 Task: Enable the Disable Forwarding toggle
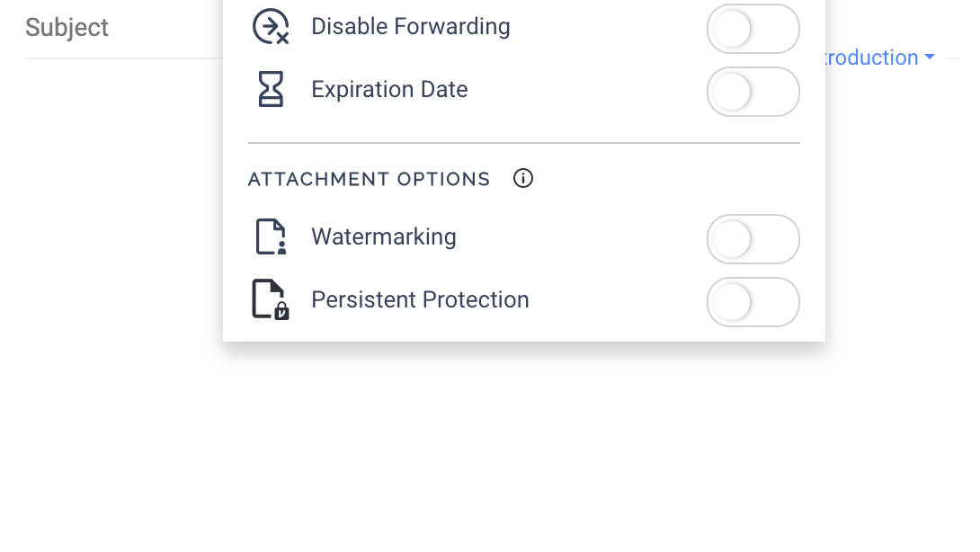753,29
